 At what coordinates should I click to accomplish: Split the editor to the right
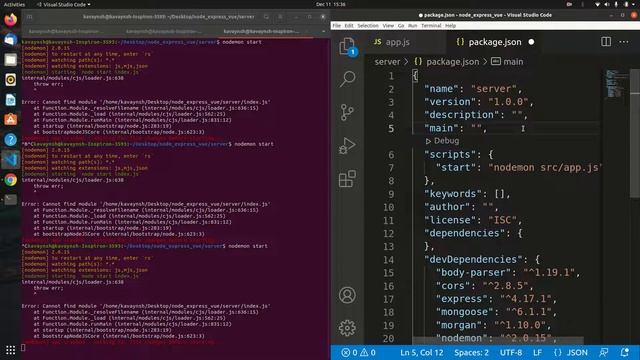coord(606,42)
